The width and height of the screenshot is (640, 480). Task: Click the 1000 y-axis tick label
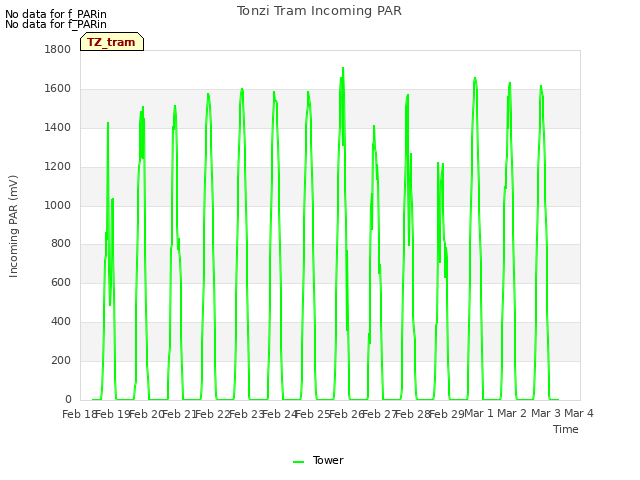58,205
